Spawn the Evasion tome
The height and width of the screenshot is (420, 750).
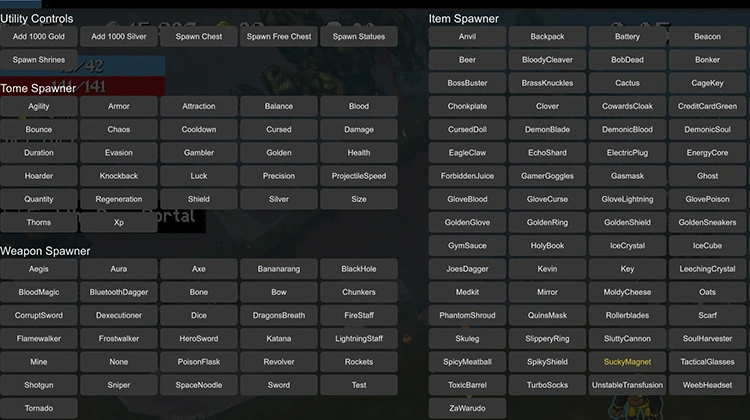point(119,153)
